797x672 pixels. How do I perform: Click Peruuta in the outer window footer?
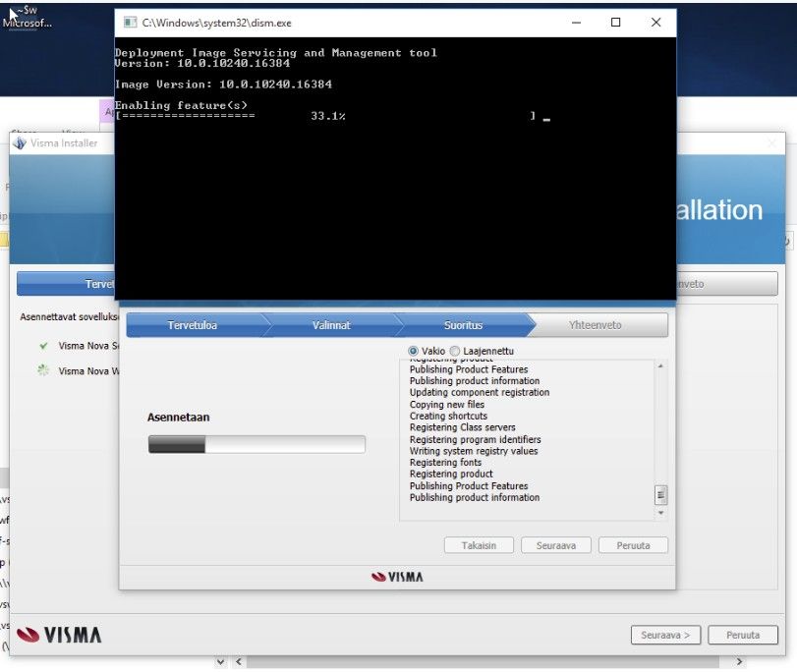coord(743,635)
